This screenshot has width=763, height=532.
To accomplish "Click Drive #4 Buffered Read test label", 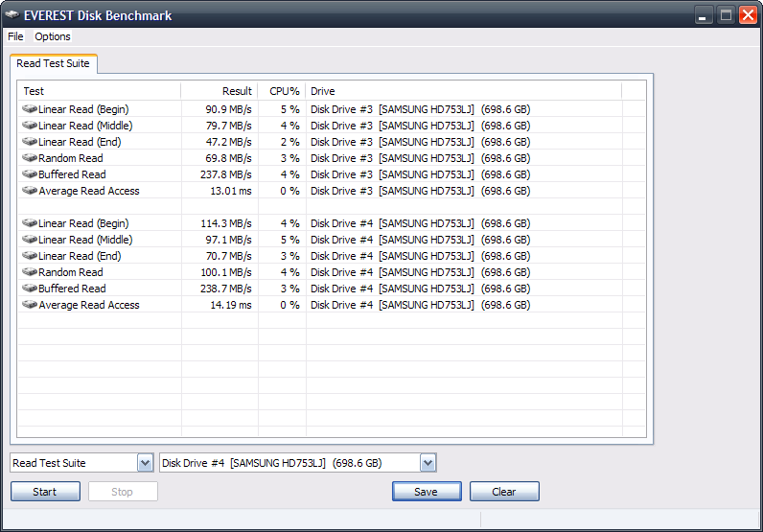I will click(x=72, y=289).
